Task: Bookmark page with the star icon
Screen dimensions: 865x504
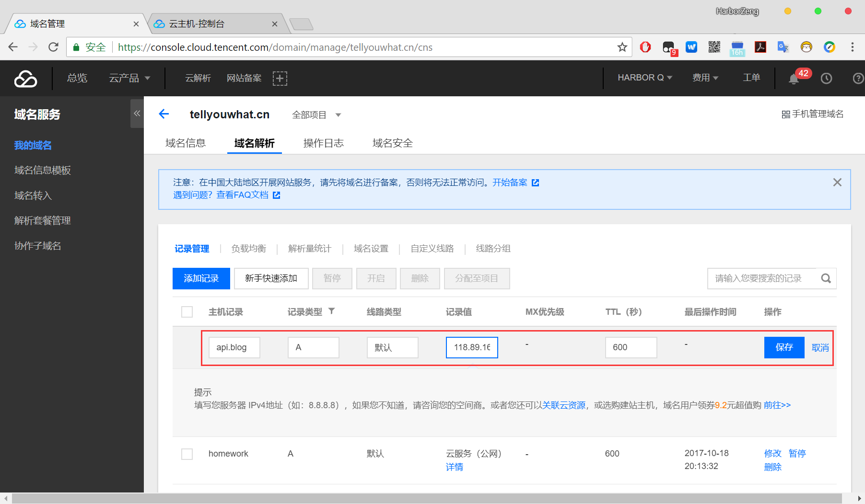Action: tap(622, 47)
